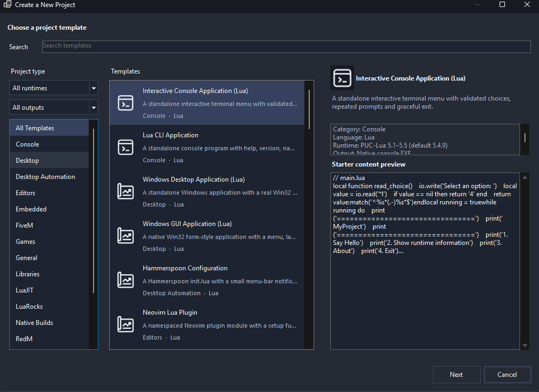539x392 pixels.
Task: Select the Embedded category
Action: pos(49,209)
